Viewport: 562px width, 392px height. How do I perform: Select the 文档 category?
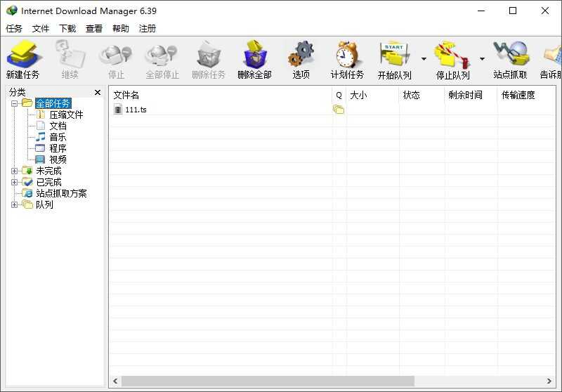coord(58,126)
